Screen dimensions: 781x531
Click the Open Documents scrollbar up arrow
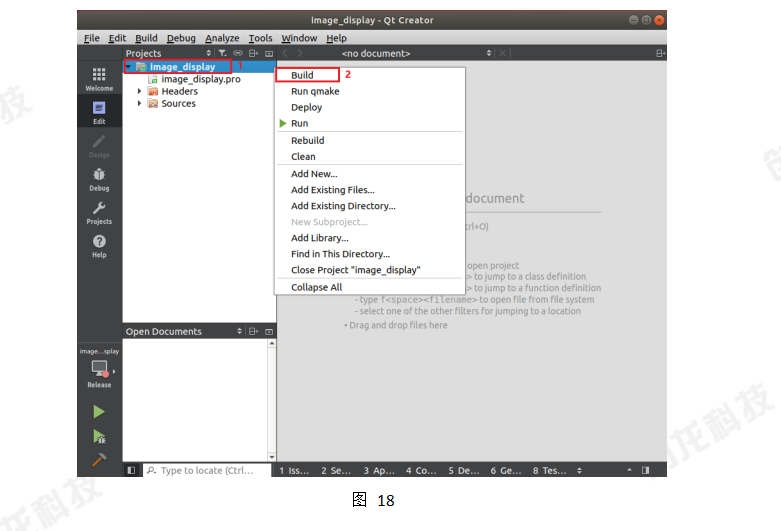tap(272, 343)
